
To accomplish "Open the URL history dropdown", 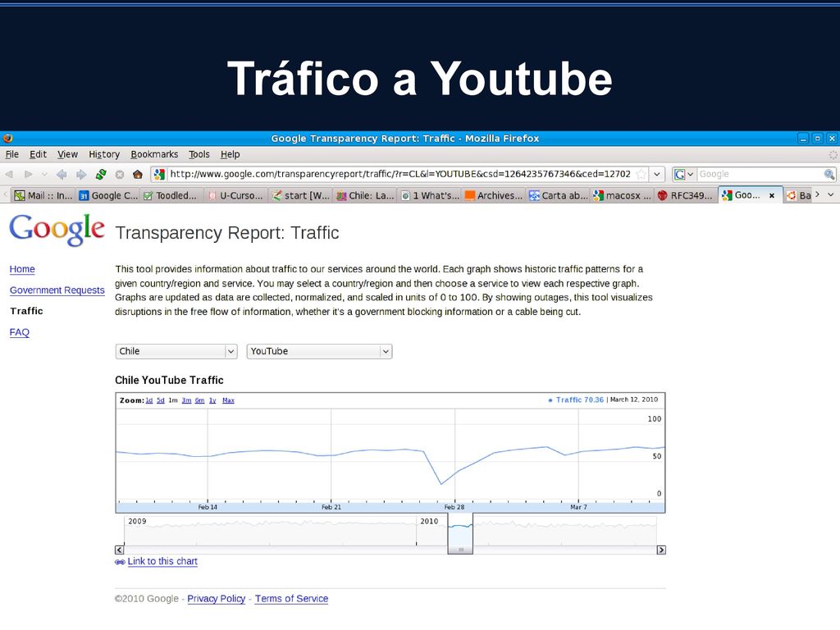I will pyautogui.click(x=657, y=174).
